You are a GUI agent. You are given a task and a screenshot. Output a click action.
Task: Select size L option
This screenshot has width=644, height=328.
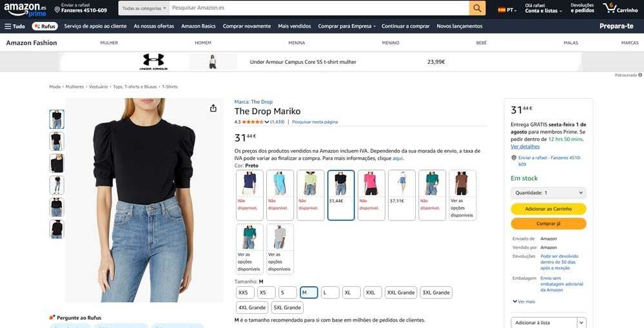click(330, 293)
